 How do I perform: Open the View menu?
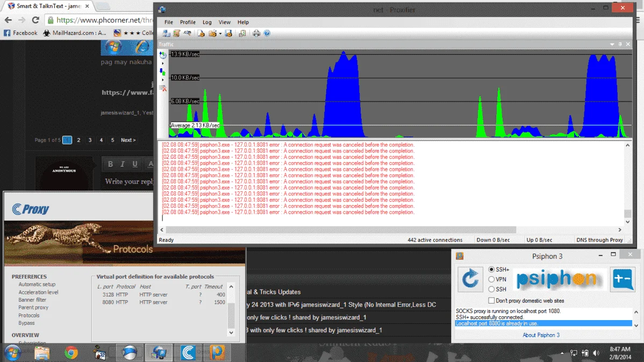224,22
